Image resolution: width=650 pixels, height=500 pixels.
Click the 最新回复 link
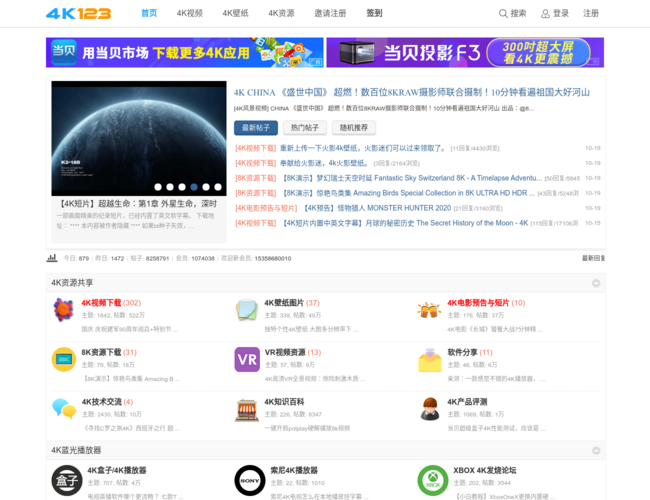coord(593,258)
